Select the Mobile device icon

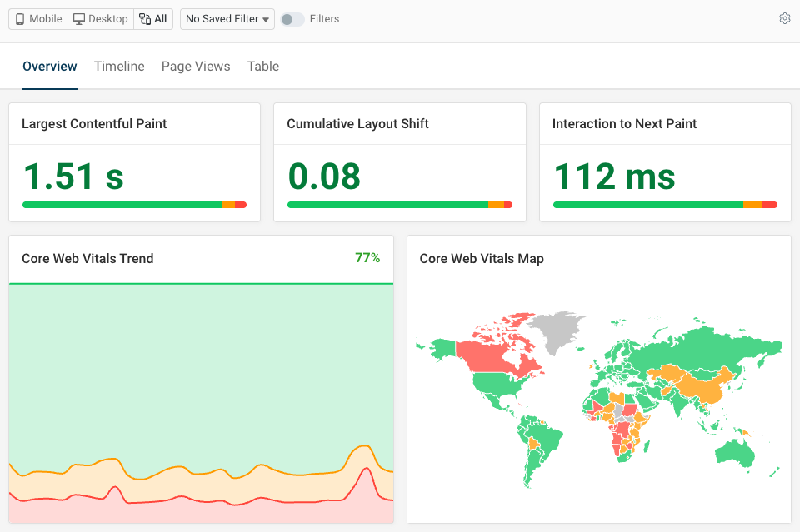point(37,18)
